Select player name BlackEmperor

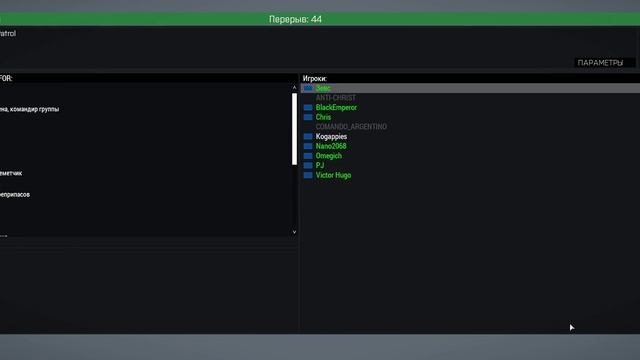coord(336,108)
